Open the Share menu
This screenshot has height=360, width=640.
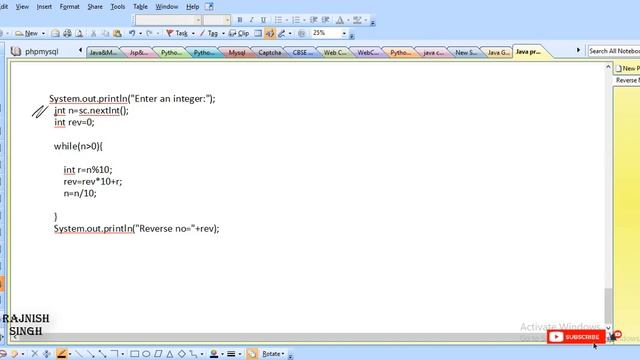[x=95, y=7]
